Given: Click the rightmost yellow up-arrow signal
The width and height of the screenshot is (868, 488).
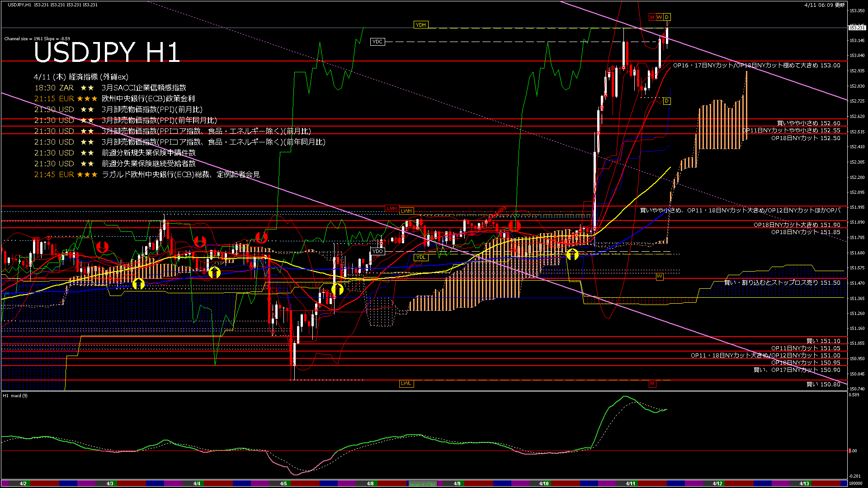Looking at the screenshot, I should pyautogui.click(x=572, y=254).
